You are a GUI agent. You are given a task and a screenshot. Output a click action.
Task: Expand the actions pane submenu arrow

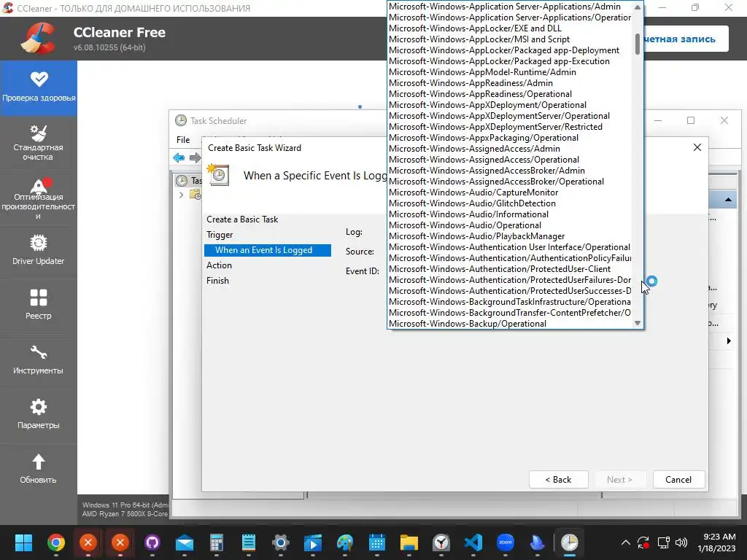tap(729, 341)
